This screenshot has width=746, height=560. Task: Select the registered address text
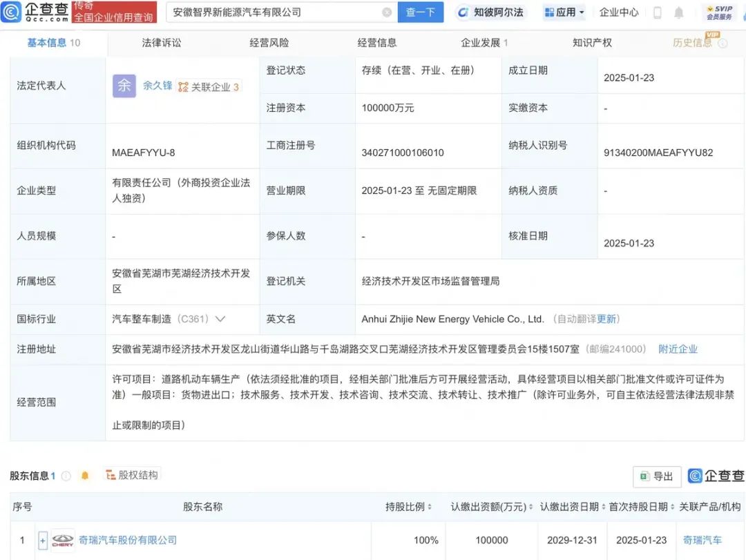point(345,349)
